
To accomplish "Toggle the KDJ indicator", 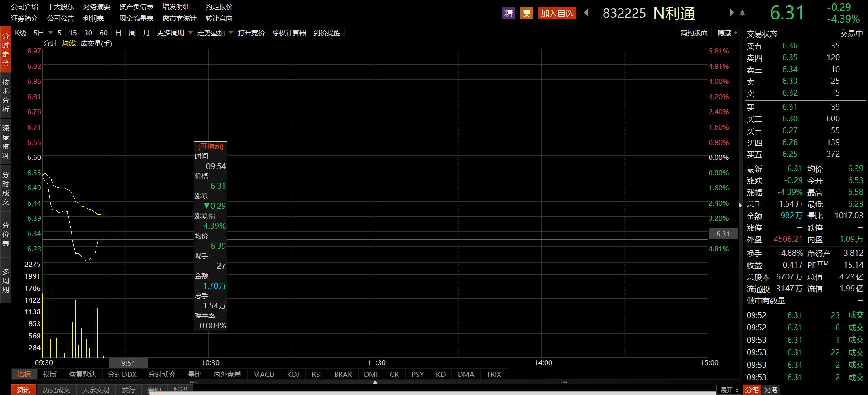I will pyautogui.click(x=293, y=374).
